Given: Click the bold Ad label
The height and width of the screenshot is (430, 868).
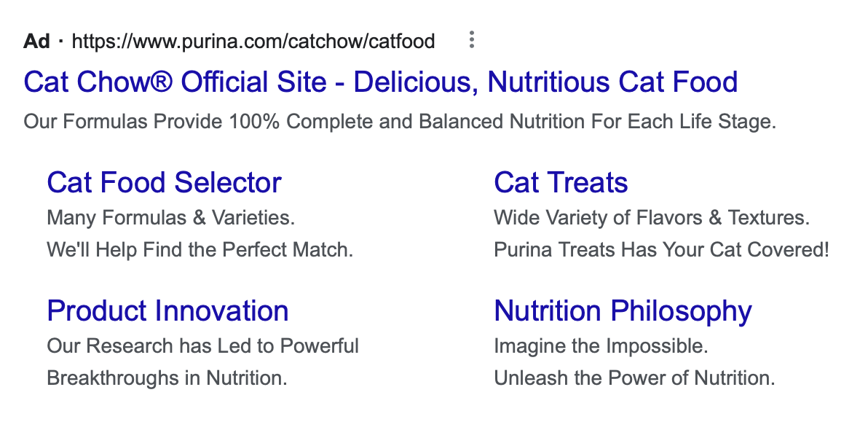Looking at the screenshot, I should point(36,42).
